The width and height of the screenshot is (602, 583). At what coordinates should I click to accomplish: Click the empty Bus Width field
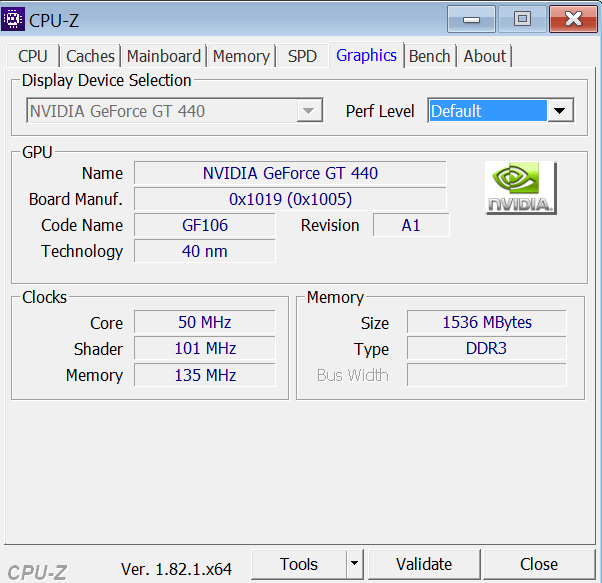point(487,375)
